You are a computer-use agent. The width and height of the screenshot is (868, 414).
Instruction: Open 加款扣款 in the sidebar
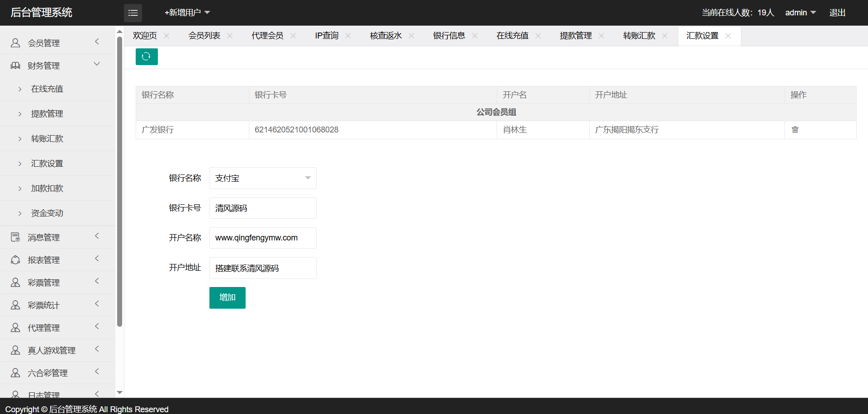coord(47,188)
